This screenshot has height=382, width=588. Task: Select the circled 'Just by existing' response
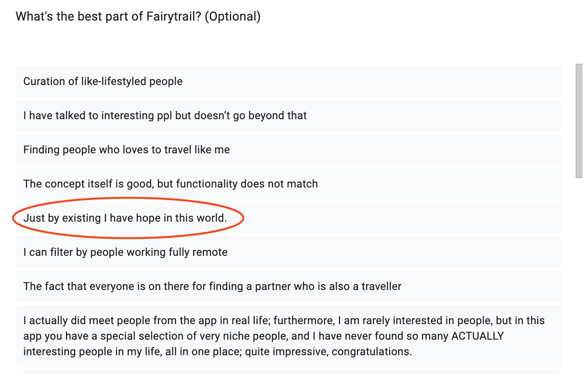point(288,218)
